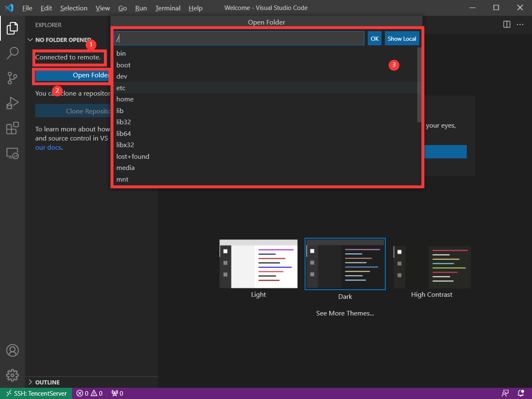Click the EXPLORER panel title

click(x=48, y=25)
